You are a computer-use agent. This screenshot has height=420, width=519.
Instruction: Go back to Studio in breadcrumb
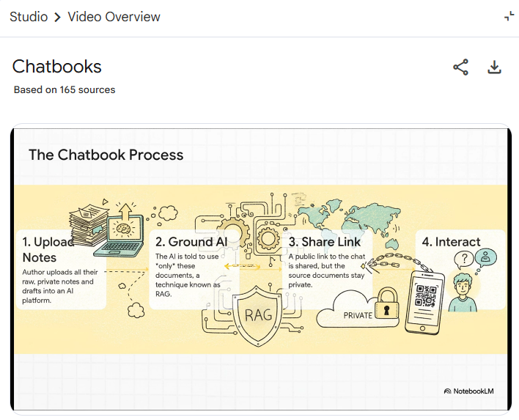(x=29, y=16)
